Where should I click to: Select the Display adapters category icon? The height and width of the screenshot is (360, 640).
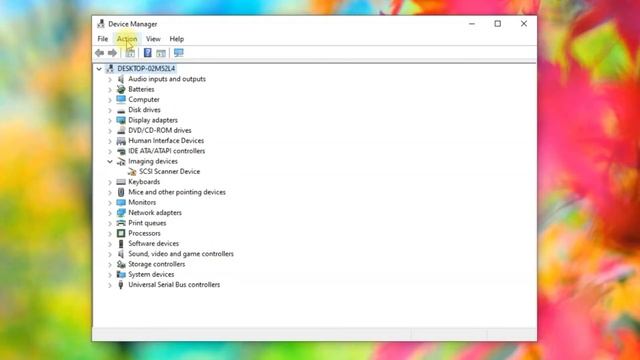[121, 120]
